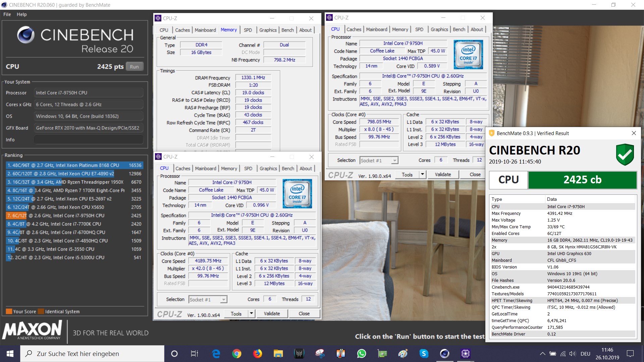Open graphics card utility icon in taskbar
This screenshot has height=362, width=644.
coord(382,354)
